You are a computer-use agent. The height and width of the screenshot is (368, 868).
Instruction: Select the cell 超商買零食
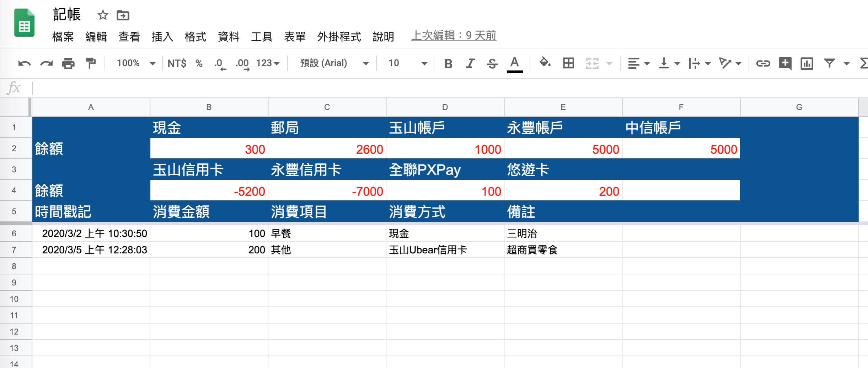tap(563, 250)
